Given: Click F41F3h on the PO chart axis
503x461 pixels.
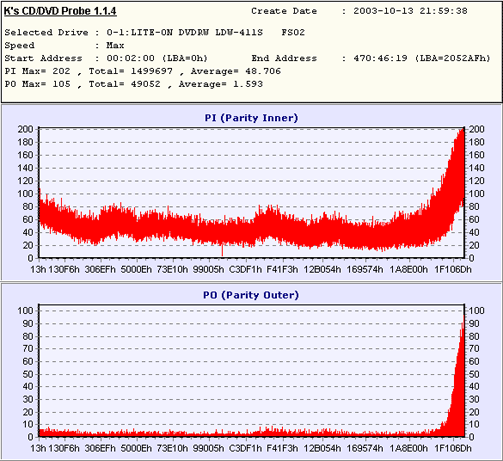Looking at the screenshot, I should 282,448.
